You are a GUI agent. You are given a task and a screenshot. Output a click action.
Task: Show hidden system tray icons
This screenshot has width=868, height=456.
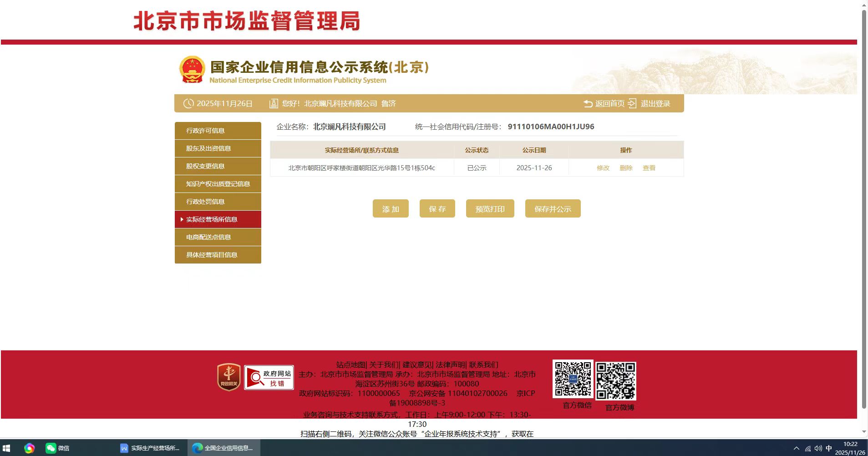tap(797, 448)
